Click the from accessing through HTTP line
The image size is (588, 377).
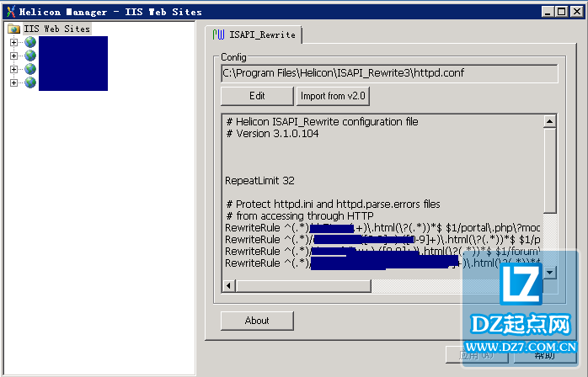[x=300, y=216]
